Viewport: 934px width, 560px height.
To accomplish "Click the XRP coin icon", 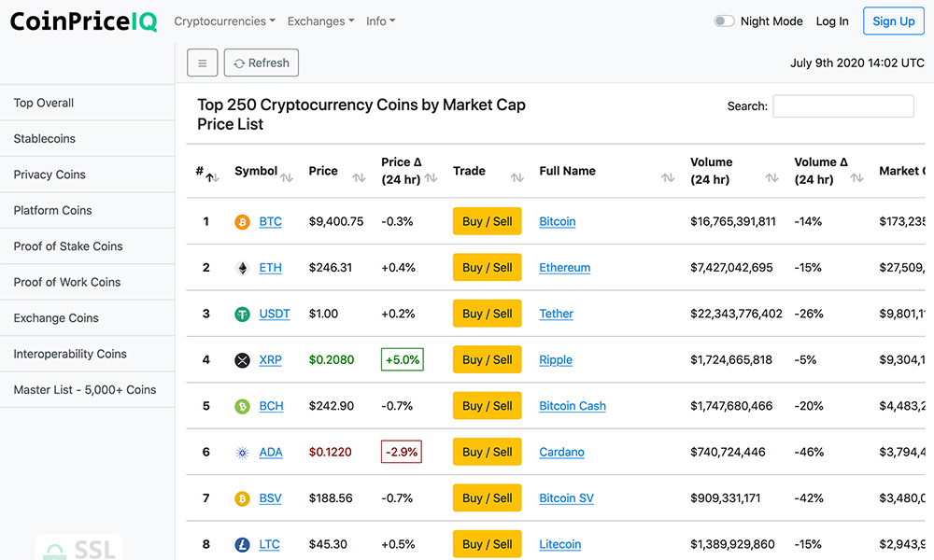I will 243,360.
